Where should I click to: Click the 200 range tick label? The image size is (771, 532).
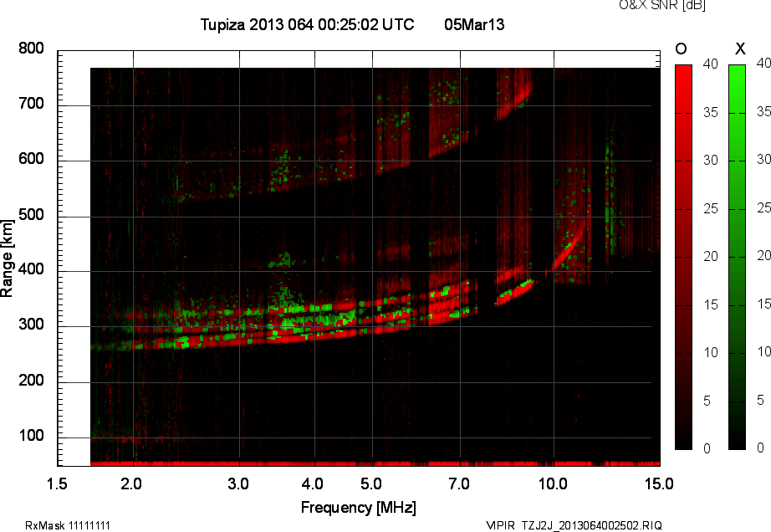tap(31, 380)
